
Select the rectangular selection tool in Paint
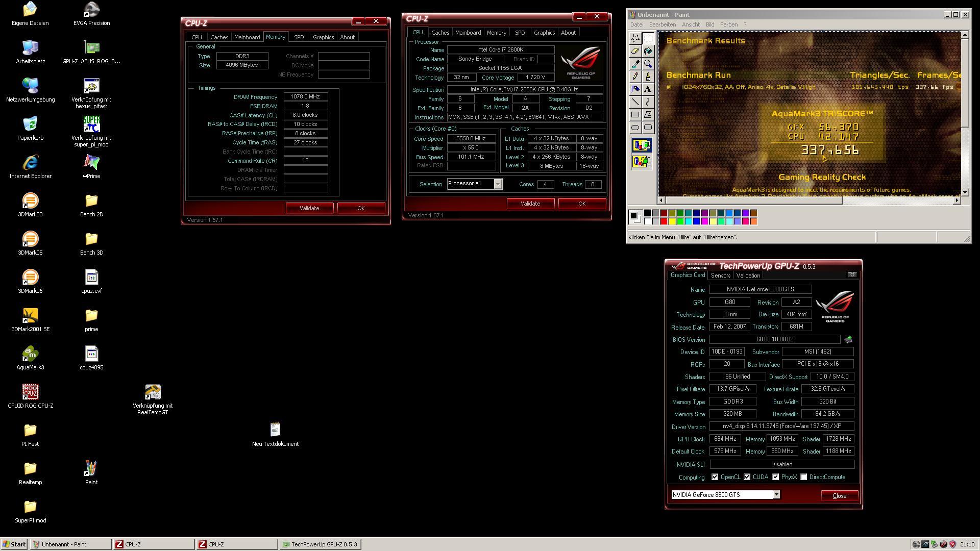(x=648, y=38)
